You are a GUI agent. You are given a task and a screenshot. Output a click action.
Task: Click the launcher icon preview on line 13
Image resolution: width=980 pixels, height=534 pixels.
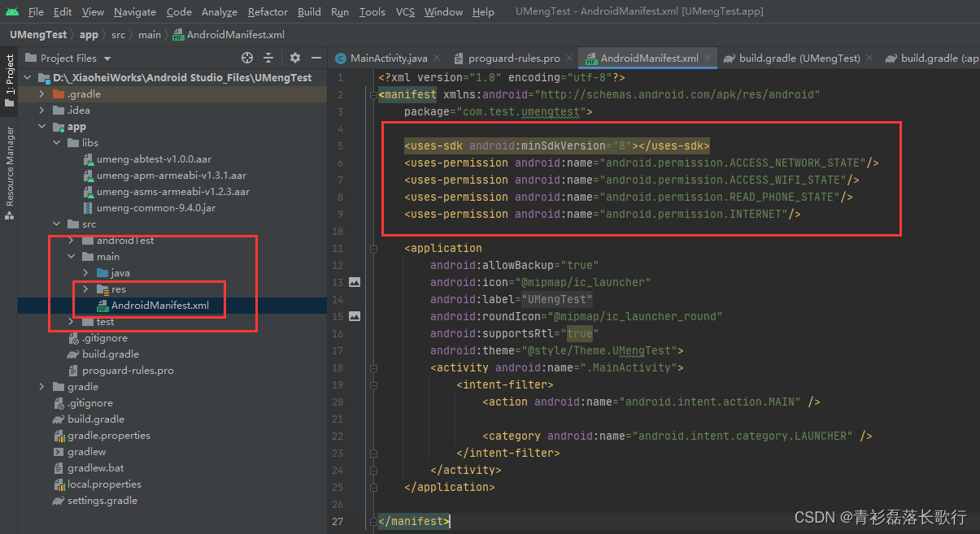[355, 282]
